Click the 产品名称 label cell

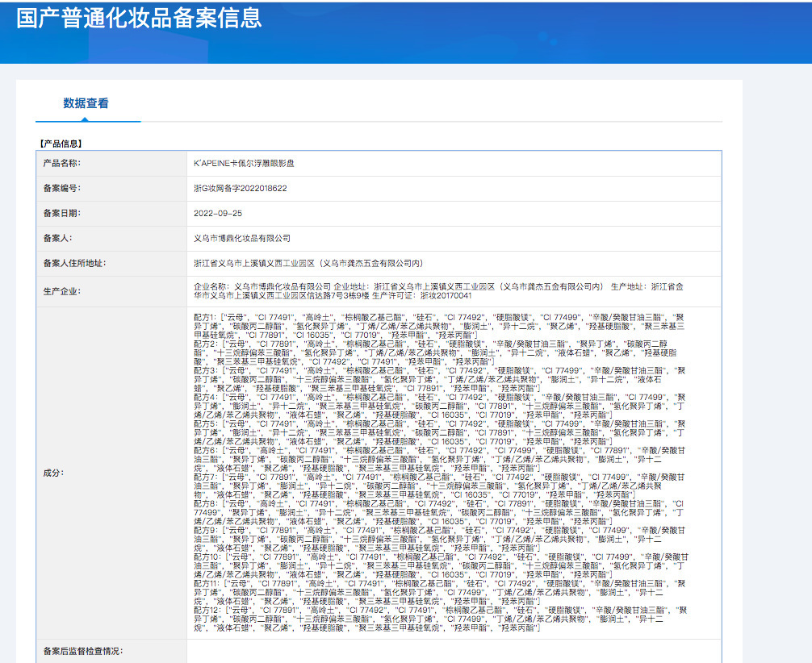point(111,164)
